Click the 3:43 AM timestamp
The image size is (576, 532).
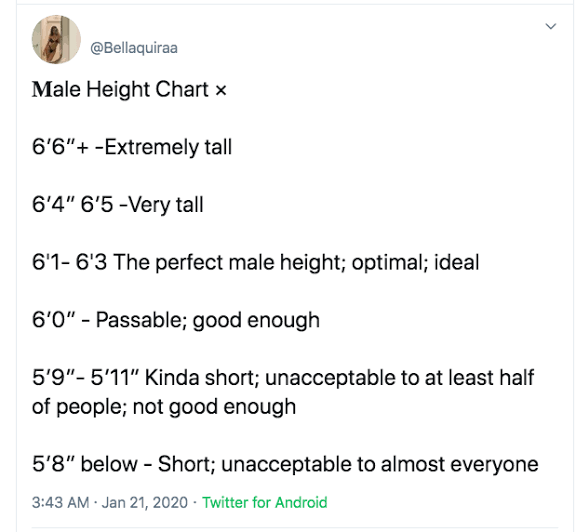[61, 502]
